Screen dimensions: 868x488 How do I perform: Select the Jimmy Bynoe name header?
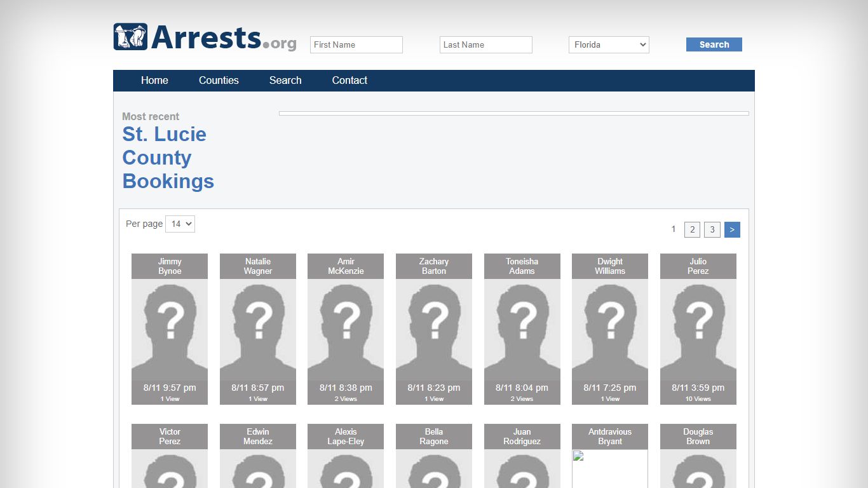170,266
